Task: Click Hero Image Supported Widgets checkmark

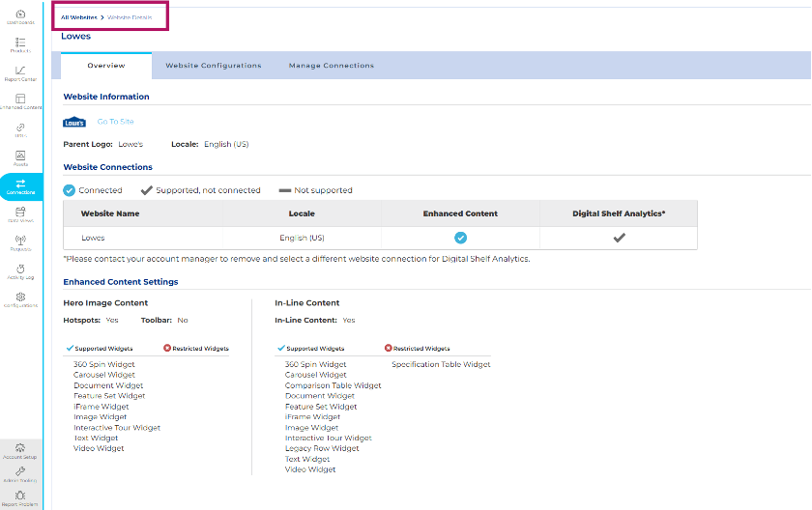Action: coord(70,348)
